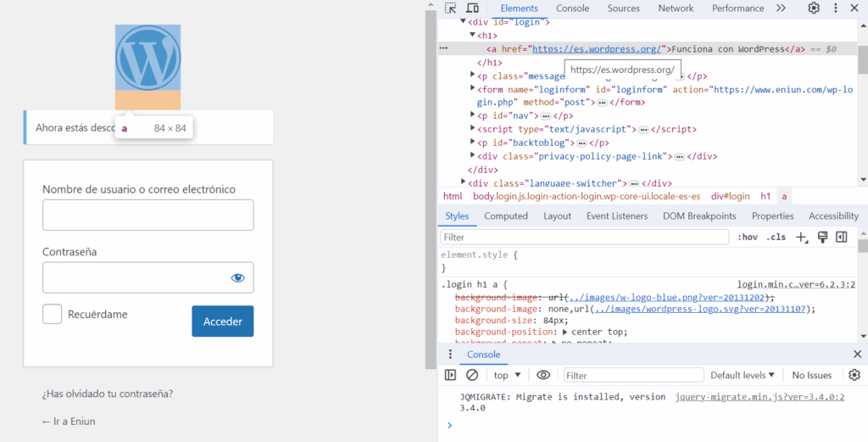Viewport: 868px width, 442px height.
Task: Switch to the Elements tab
Action: [520, 8]
